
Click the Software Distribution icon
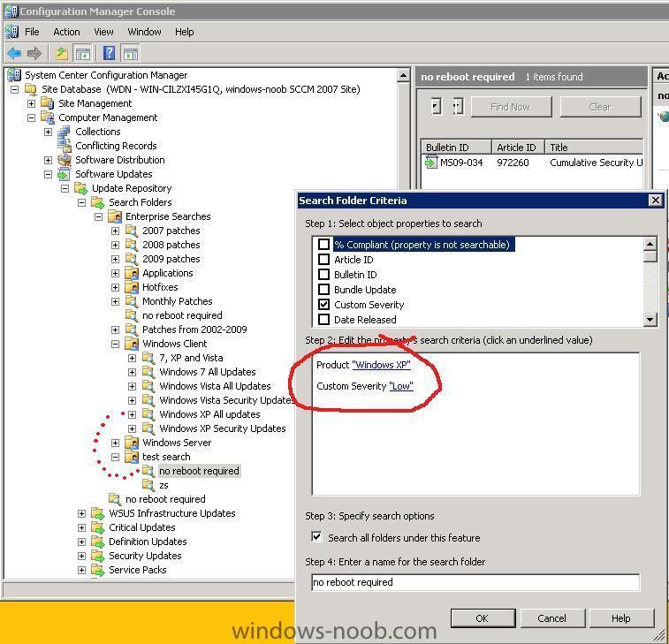tap(64, 160)
